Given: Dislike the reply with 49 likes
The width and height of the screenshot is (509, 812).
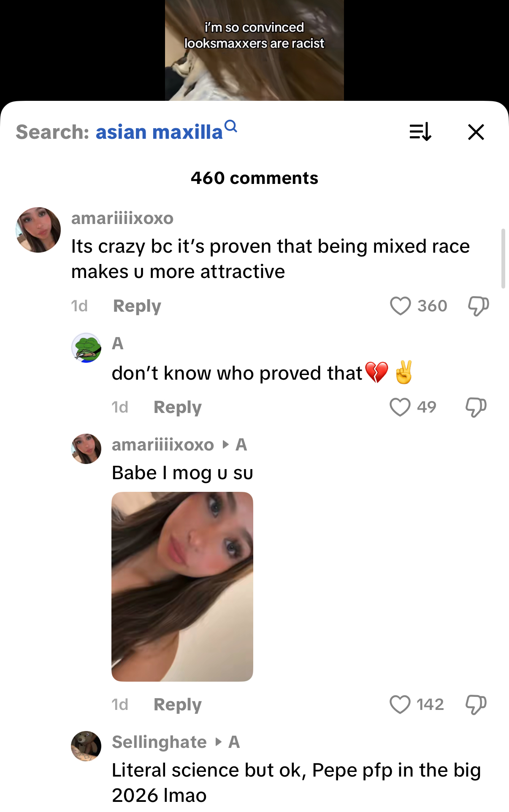Looking at the screenshot, I should click(476, 407).
